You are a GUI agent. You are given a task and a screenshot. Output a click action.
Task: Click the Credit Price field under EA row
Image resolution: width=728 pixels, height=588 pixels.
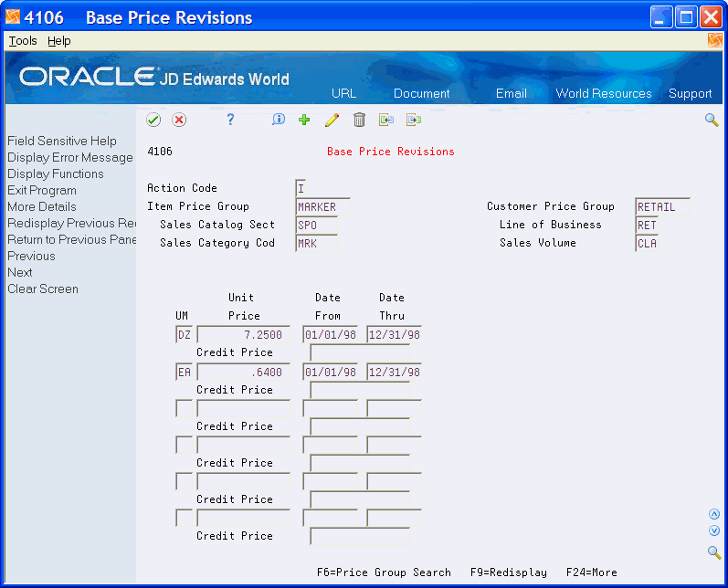coord(360,390)
